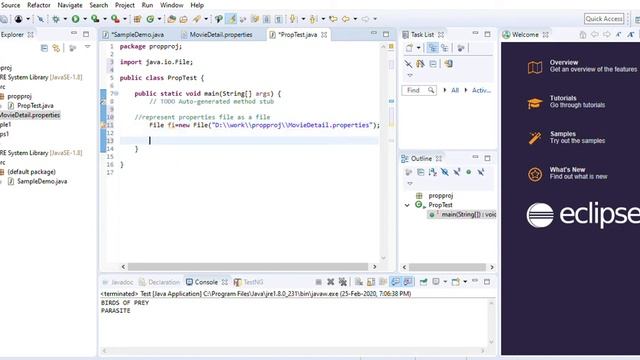Click the Debug bug icon in toolbar

click(x=56, y=19)
